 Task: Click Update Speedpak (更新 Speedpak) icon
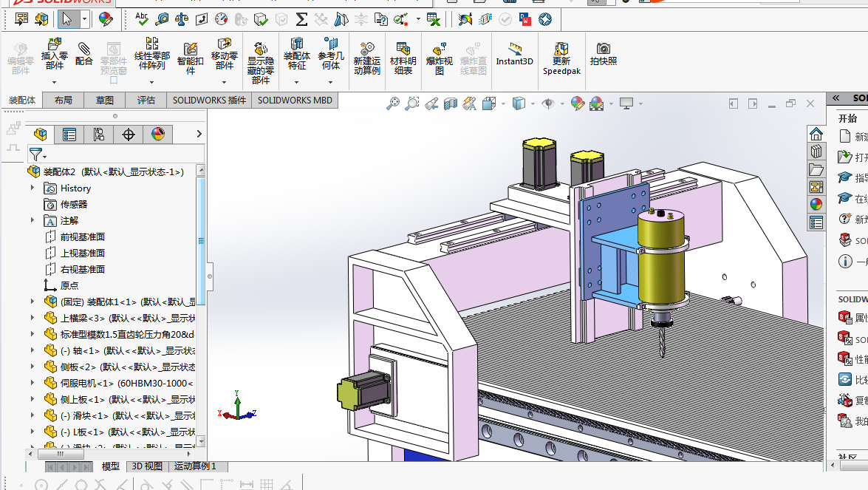pyautogui.click(x=561, y=49)
